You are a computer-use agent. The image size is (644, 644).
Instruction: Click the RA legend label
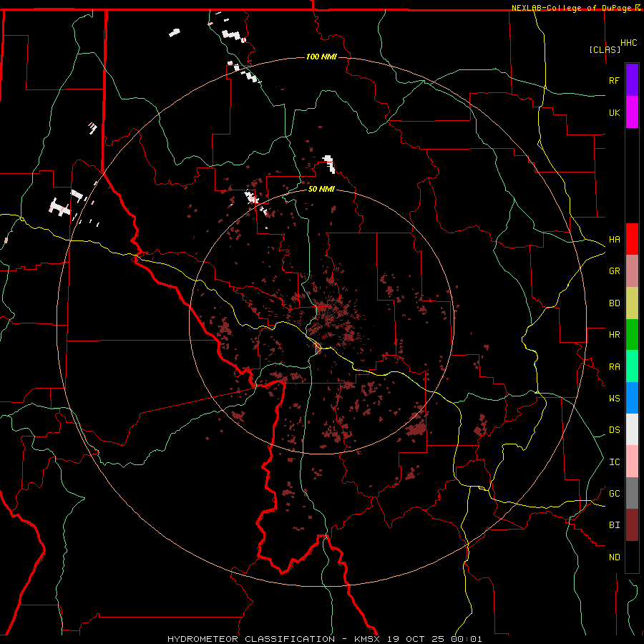614,367
